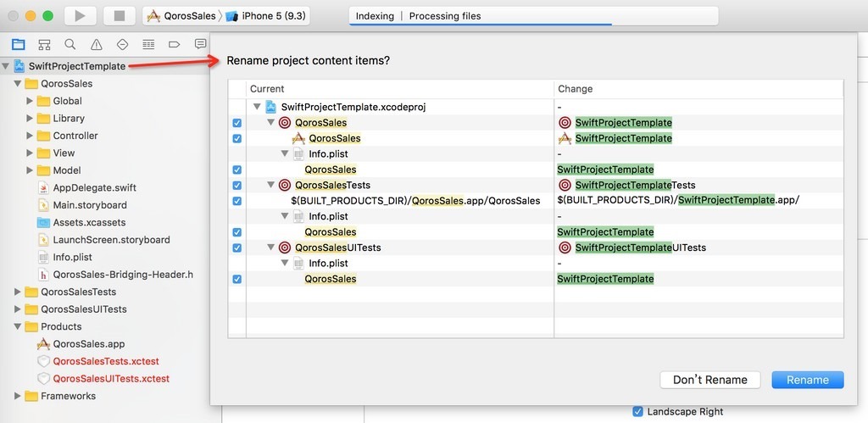Expand the Global folder
Viewport: 868px width, 423px height.
[31, 101]
